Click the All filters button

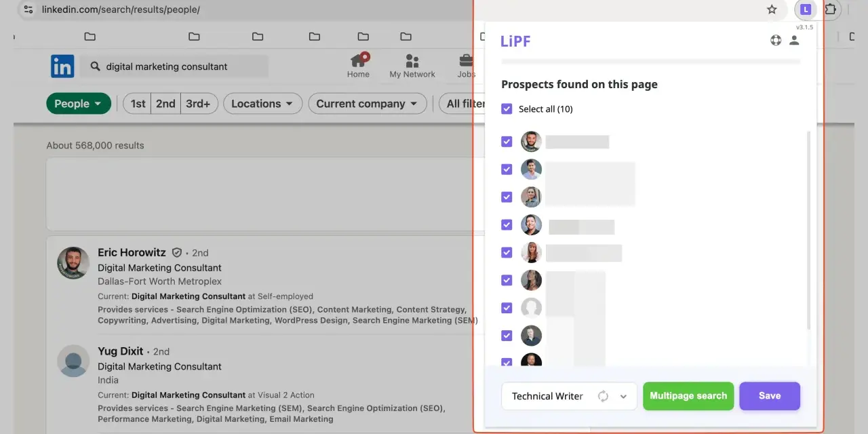(462, 104)
